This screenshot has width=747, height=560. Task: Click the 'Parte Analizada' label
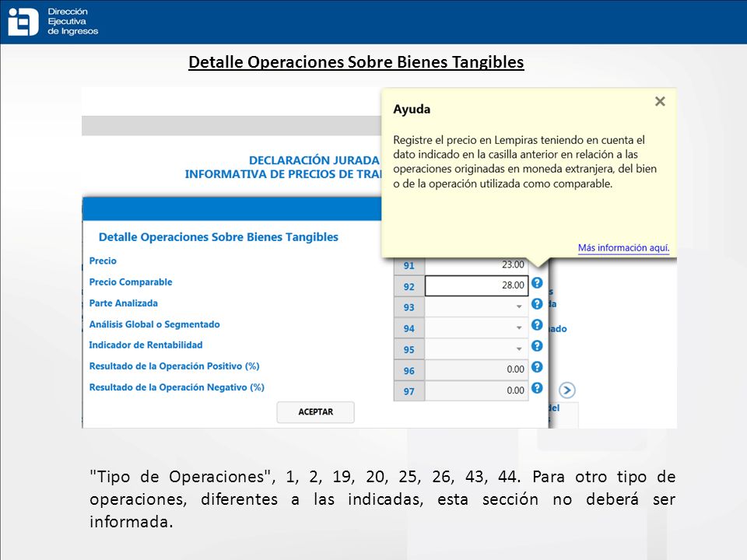124,303
